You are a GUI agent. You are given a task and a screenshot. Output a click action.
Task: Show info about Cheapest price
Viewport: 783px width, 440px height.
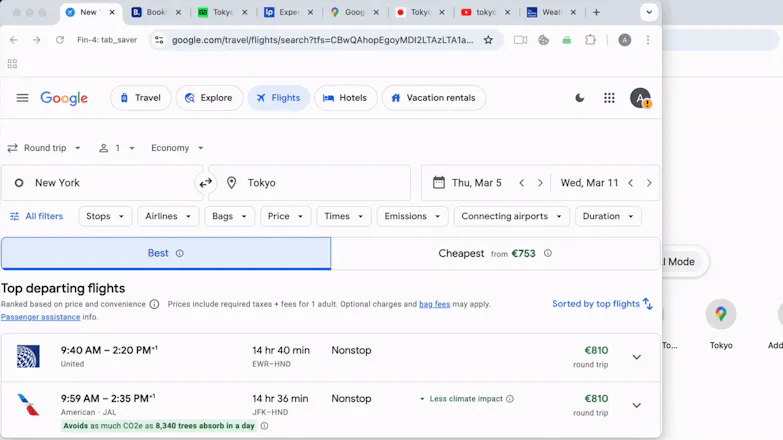click(x=548, y=253)
